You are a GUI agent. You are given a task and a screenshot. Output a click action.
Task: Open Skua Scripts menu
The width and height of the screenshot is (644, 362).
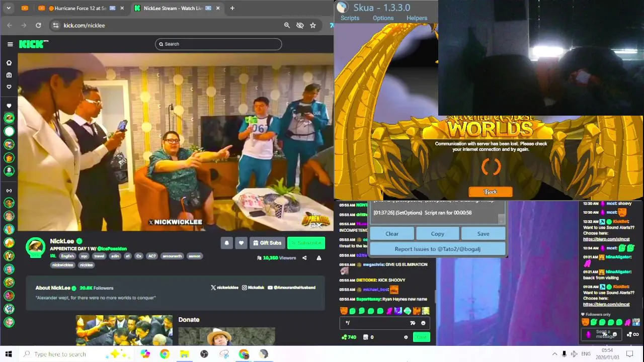click(x=350, y=18)
